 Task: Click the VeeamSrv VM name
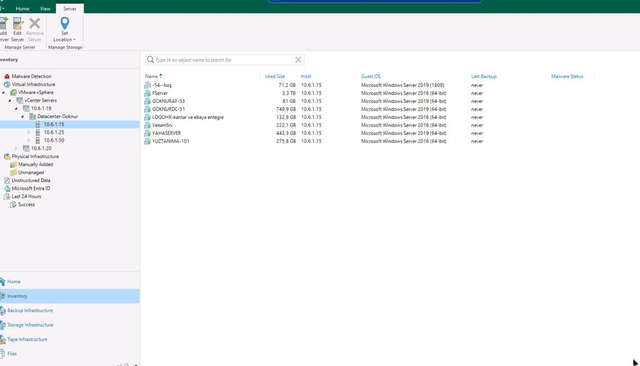point(162,125)
